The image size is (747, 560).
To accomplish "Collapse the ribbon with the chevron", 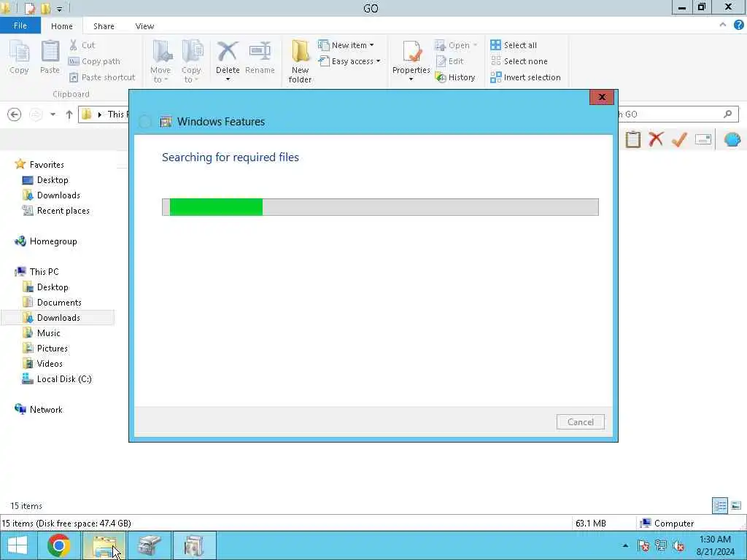I will click(x=723, y=25).
